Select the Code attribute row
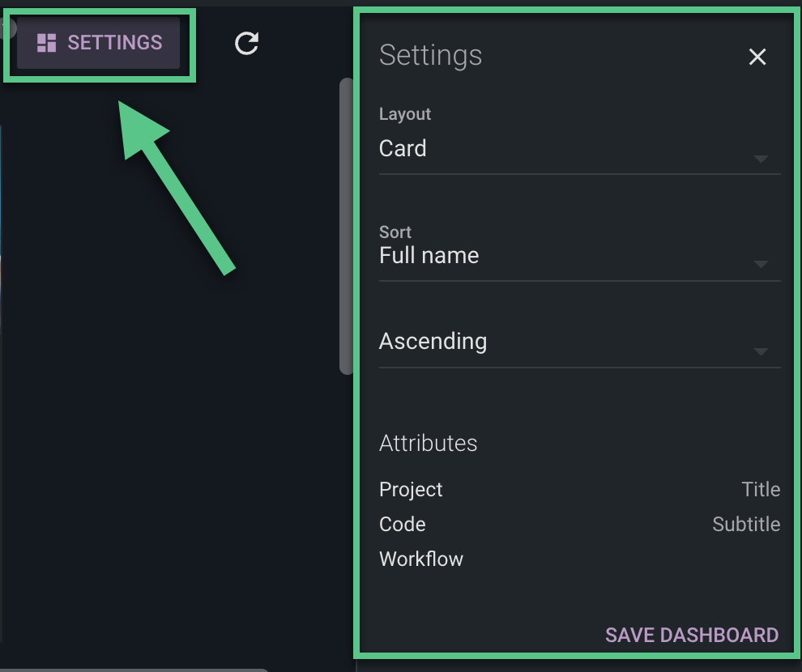 tap(579, 525)
